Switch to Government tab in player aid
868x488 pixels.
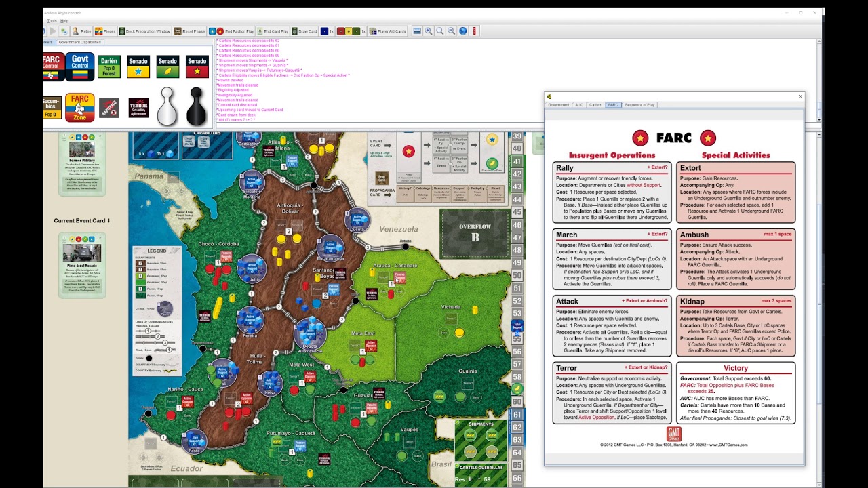[559, 105]
